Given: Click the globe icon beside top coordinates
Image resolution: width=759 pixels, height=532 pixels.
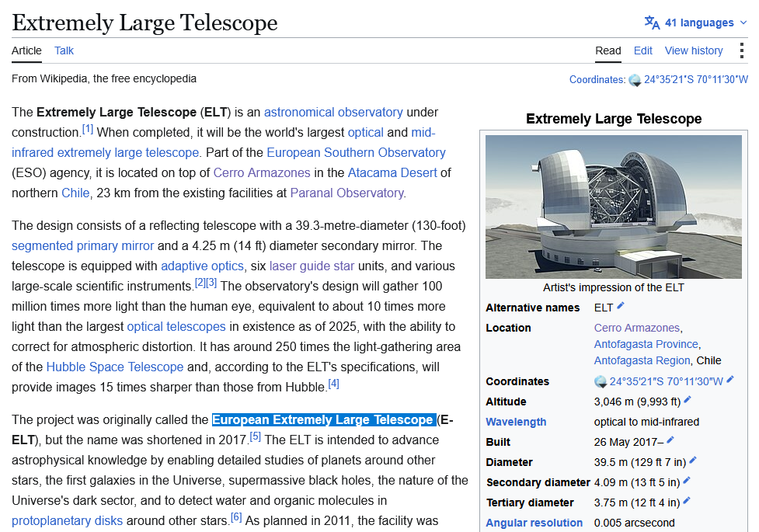Looking at the screenshot, I should (635, 80).
